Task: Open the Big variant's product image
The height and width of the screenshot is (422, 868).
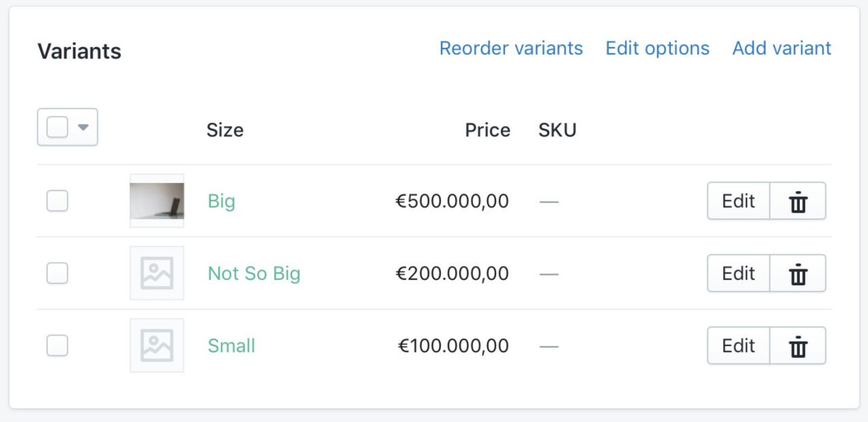Action: (x=157, y=200)
